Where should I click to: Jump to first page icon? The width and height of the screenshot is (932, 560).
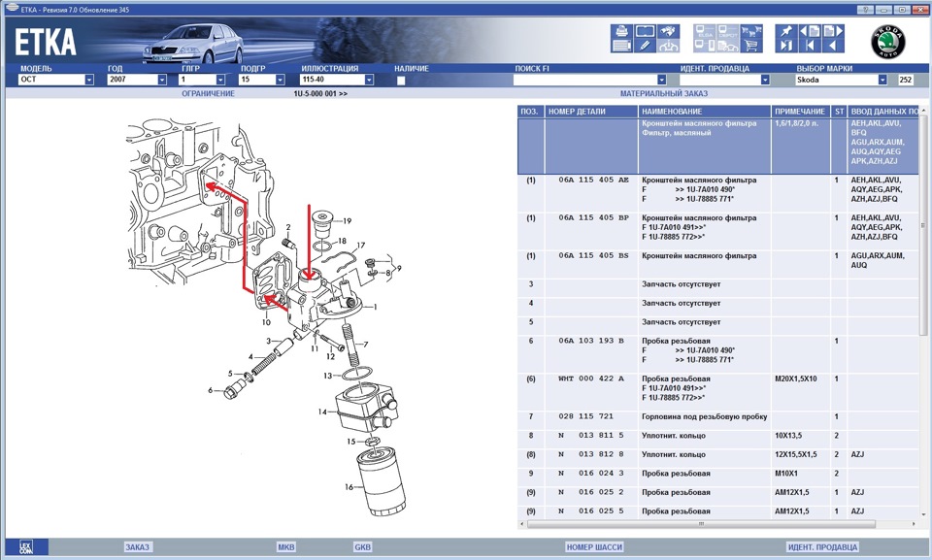(810, 46)
